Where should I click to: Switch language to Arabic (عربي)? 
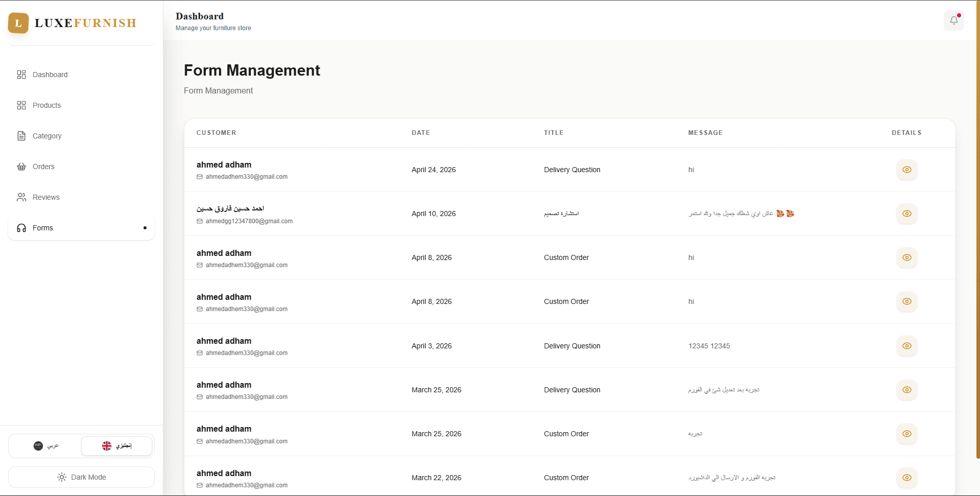[45, 446]
